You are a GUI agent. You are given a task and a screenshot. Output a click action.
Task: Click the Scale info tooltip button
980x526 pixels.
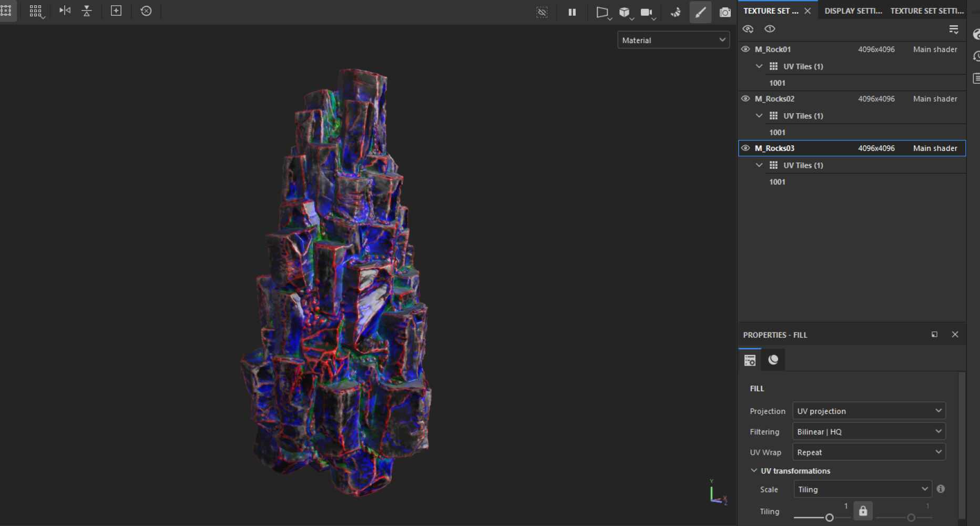(941, 489)
